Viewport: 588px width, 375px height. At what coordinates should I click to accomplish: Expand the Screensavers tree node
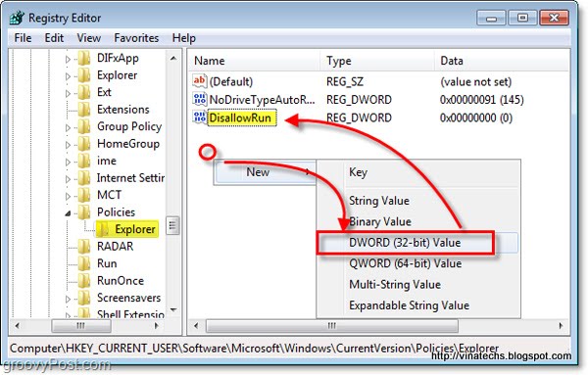pos(68,299)
